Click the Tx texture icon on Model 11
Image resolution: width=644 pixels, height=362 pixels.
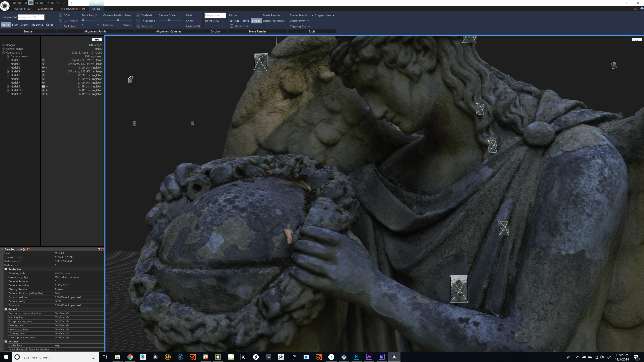pyautogui.click(x=47, y=94)
